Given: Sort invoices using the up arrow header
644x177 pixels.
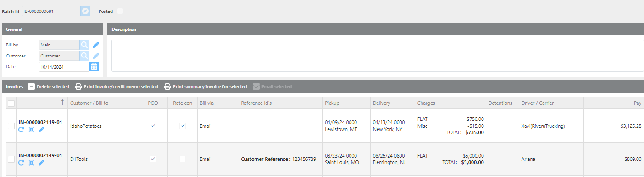Looking at the screenshot, I should (x=62, y=103).
